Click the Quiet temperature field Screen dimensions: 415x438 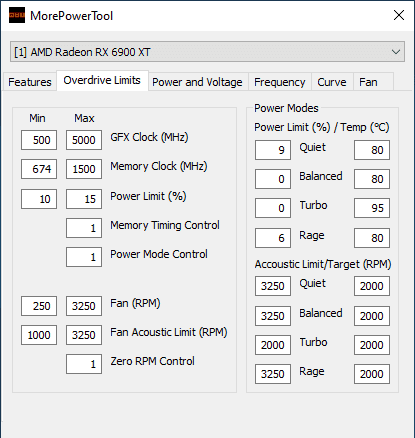pyautogui.click(x=372, y=150)
